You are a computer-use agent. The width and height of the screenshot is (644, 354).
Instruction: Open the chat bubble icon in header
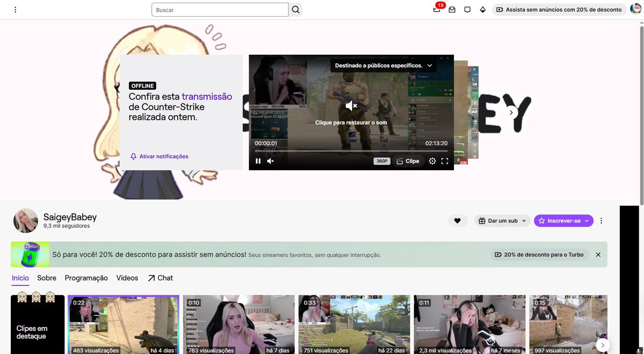[467, 10]
